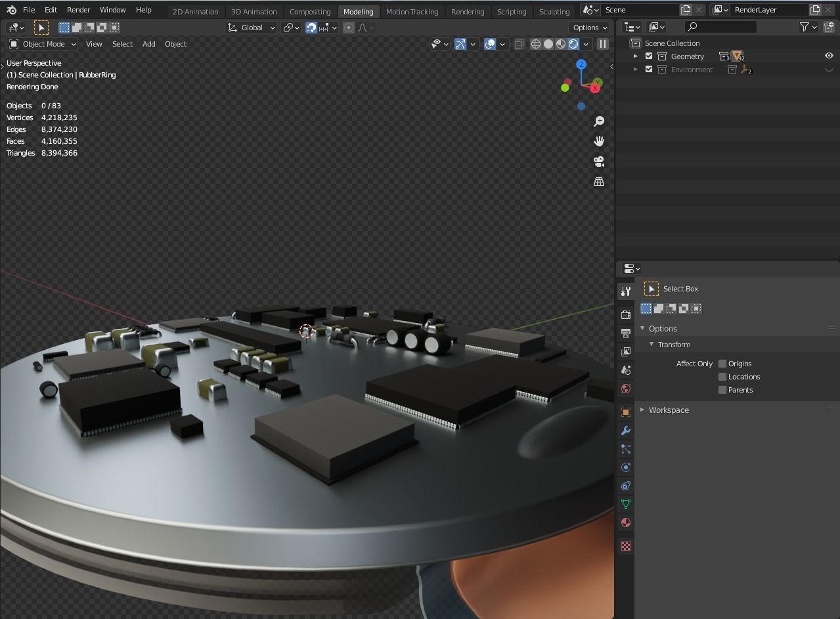Collapse the Options panel
This screenshot has width=840, height=619.
click(662, 328)
